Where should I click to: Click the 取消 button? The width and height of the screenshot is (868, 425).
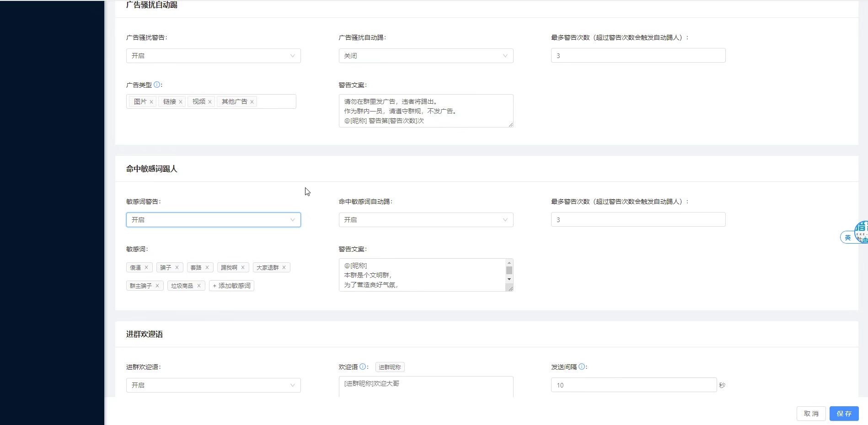pos(811,414)
